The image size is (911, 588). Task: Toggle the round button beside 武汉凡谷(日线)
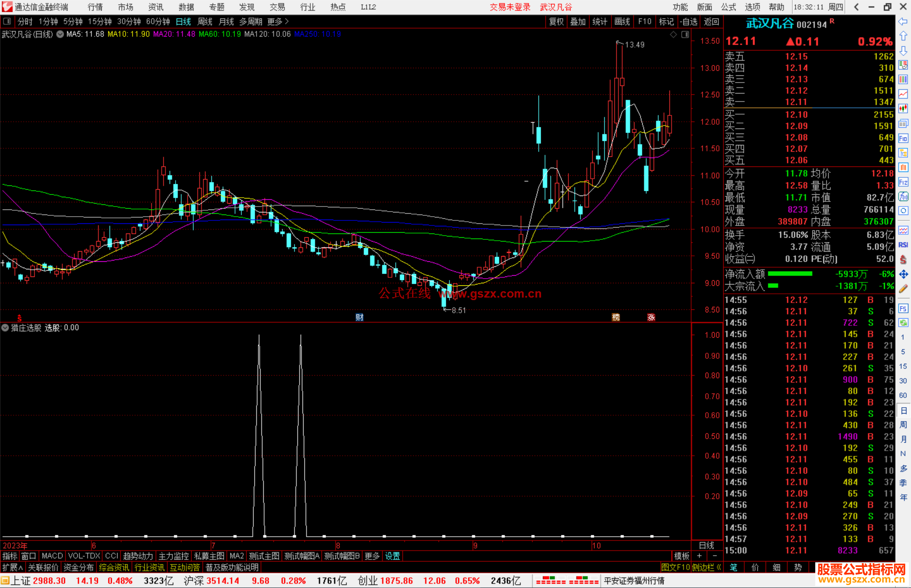click(x=60, y=35)
